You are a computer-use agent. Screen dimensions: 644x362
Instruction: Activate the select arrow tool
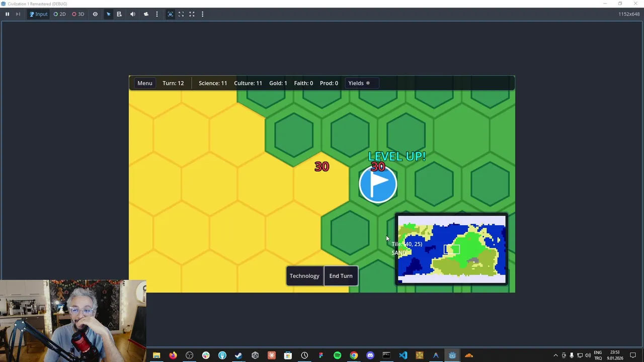click(108, 14)
